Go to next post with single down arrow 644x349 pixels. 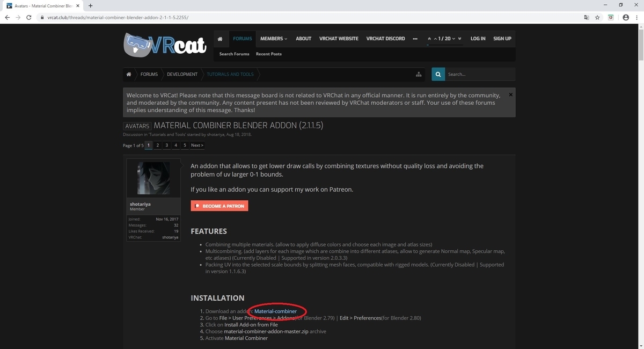pyautogui.click(x=453, y=39)
